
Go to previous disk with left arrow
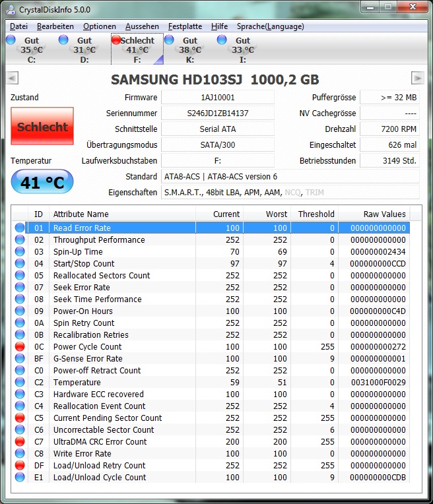[x=13, y=78]
